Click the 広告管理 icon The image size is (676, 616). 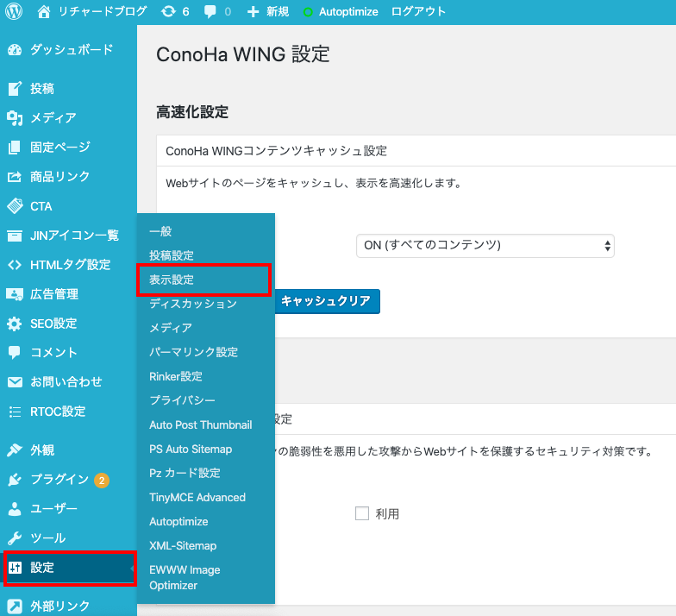(15, 294)
